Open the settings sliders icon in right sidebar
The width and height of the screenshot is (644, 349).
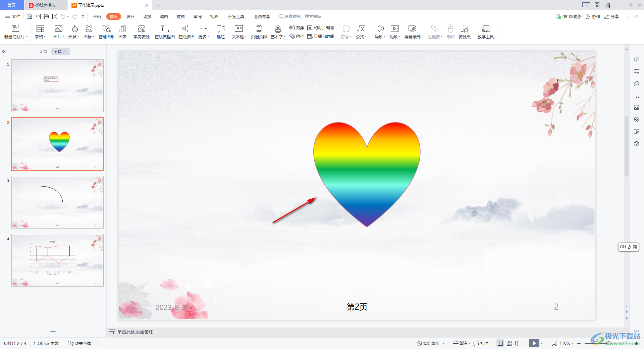coord(637,71)
